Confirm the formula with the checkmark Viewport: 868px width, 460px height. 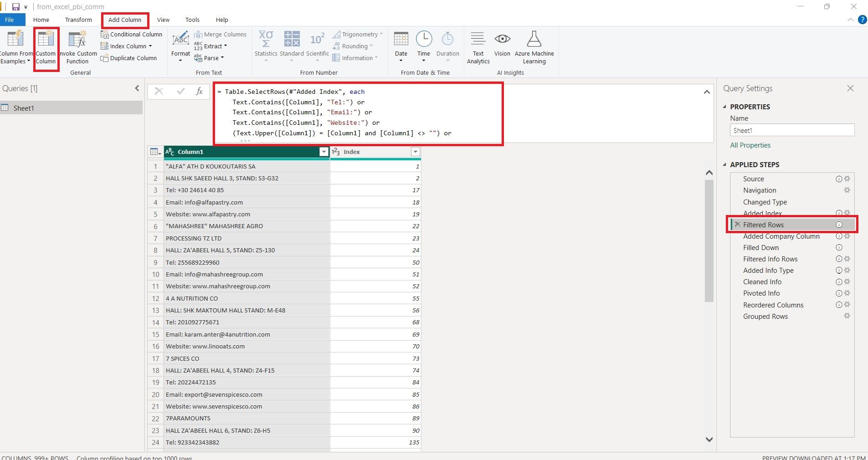click(x=180, y=91)
